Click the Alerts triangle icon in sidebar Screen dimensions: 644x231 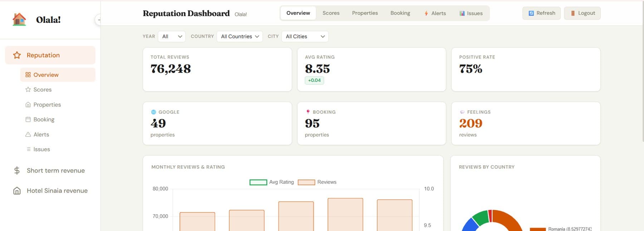click(28, 134)
